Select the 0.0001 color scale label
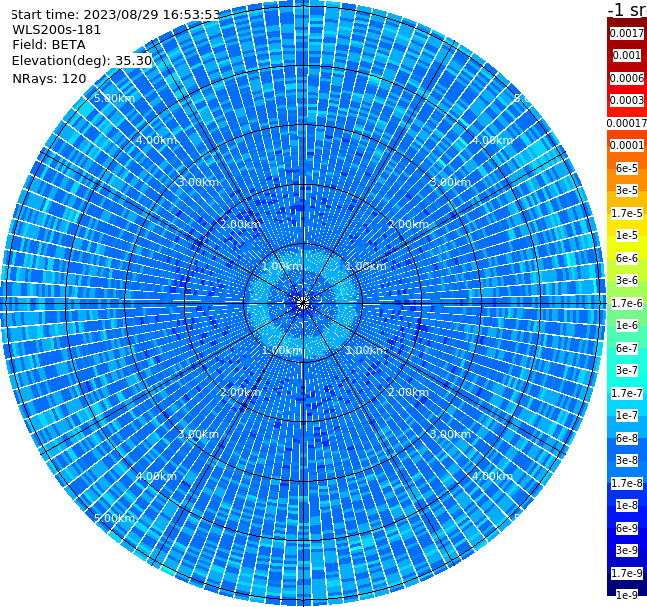647x607 pixels. (x=627, y=145)
